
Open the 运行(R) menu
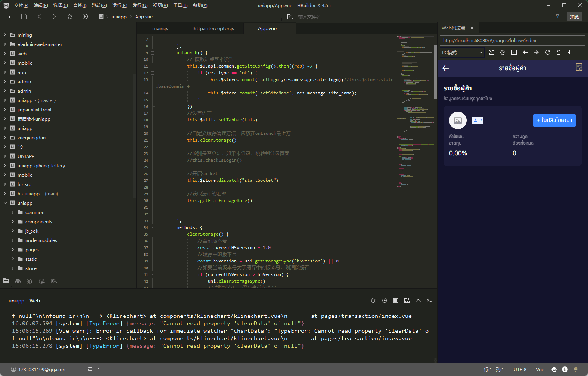click(x=119, y=6)
